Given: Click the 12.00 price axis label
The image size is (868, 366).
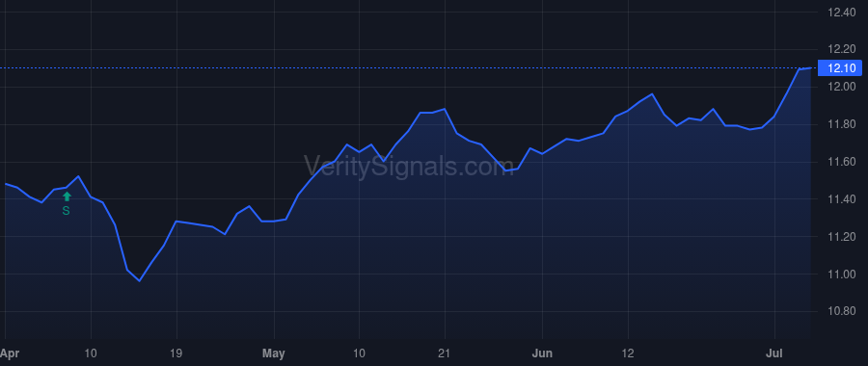Looking at the screenshot, I should pos(841,87).
